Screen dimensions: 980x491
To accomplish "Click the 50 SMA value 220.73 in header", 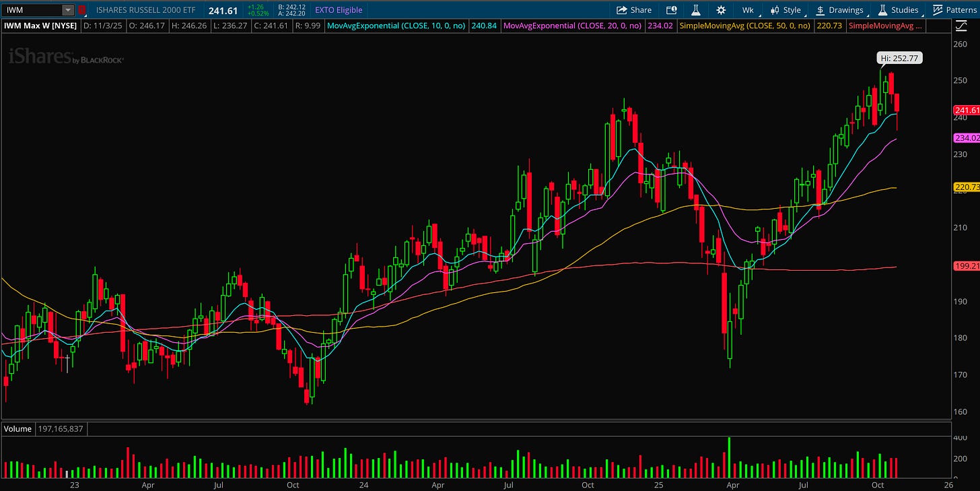I will [x=829, y=26].
